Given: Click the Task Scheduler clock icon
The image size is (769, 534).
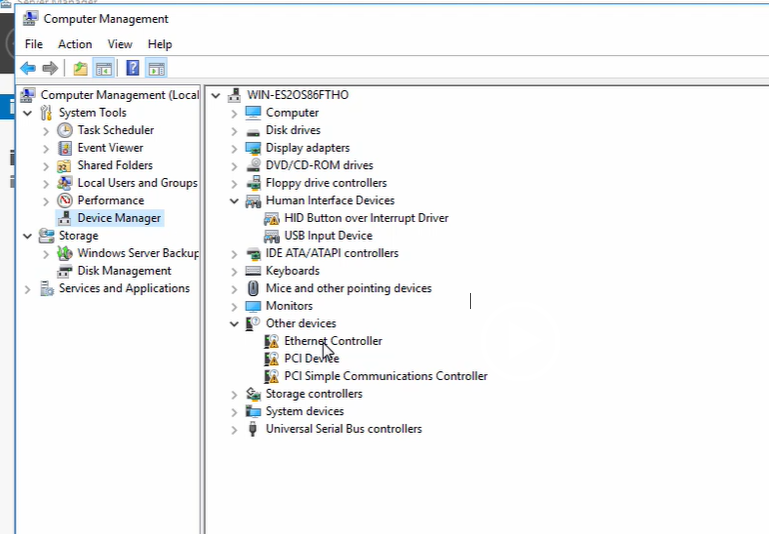Looking at the screenshot, I should (65, 130).
